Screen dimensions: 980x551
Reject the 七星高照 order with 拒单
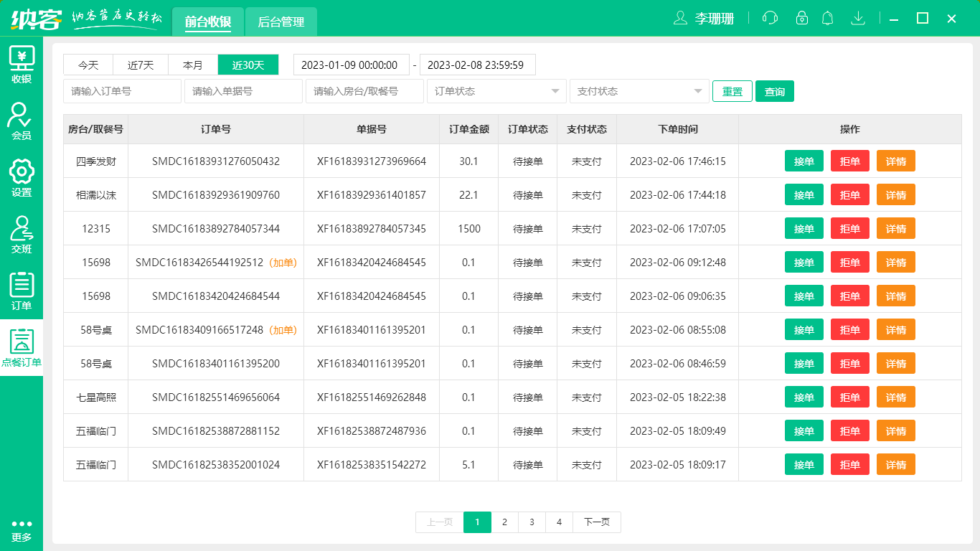(850, 397)
